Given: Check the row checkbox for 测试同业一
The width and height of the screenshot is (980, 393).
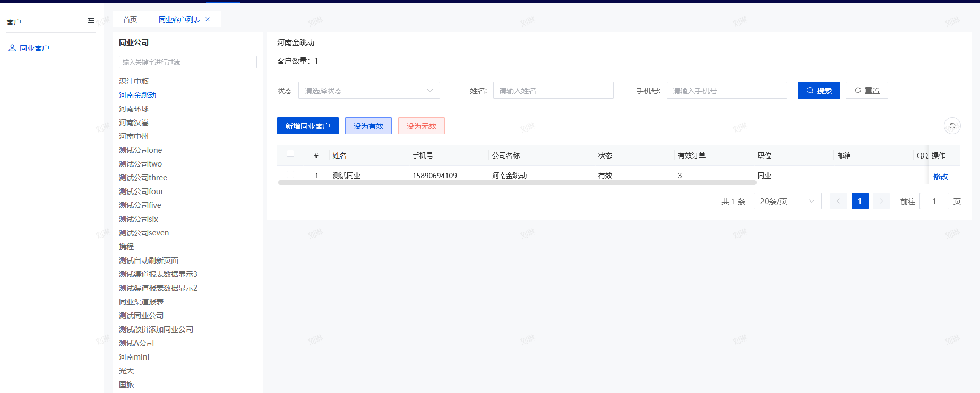Looking at the screenshot, I should [290, 174].
